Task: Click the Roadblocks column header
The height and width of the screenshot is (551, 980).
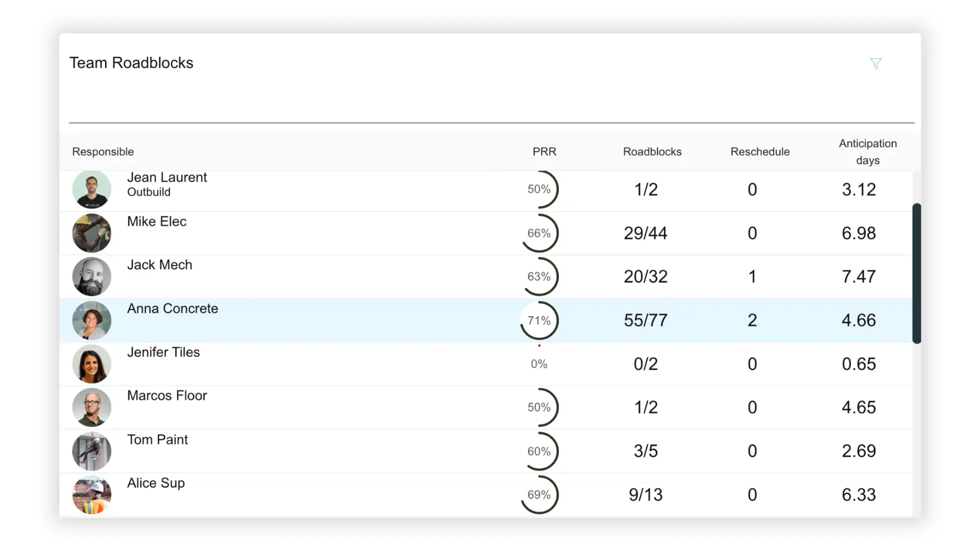Action: pos(652,152)
